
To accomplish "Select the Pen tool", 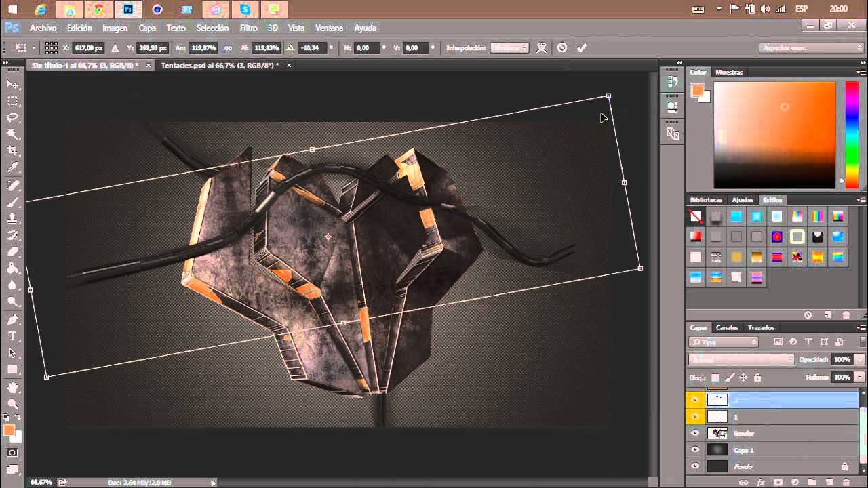I will (12, 319).
